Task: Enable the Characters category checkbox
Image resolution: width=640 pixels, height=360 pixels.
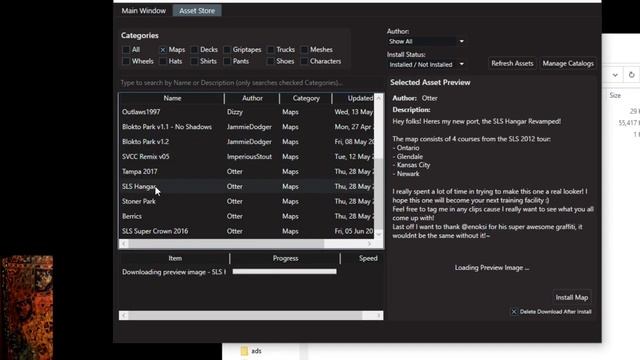Action: click(x=304, y=61)
